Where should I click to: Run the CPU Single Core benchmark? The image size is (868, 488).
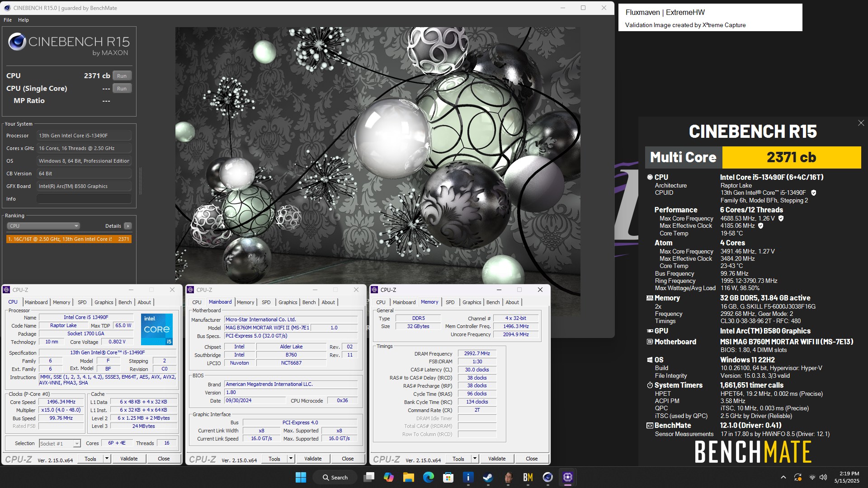122,89
